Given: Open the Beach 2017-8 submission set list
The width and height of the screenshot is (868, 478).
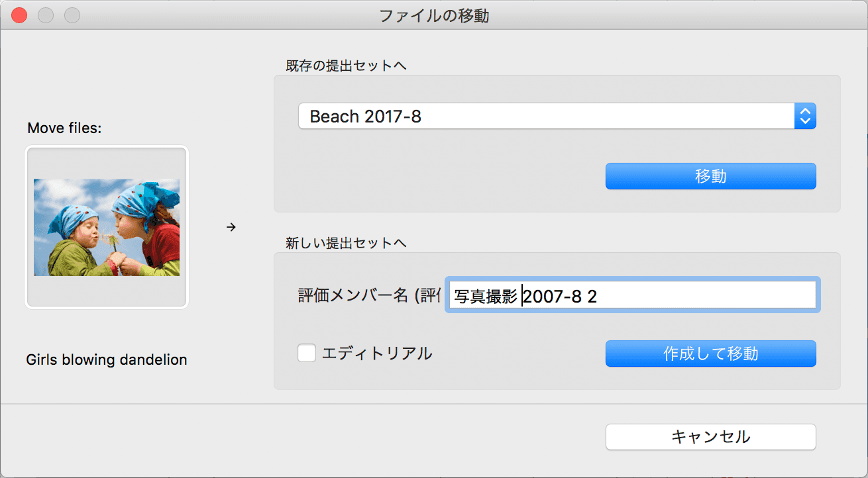Looking at the screenshot, I should coord(557,117).
